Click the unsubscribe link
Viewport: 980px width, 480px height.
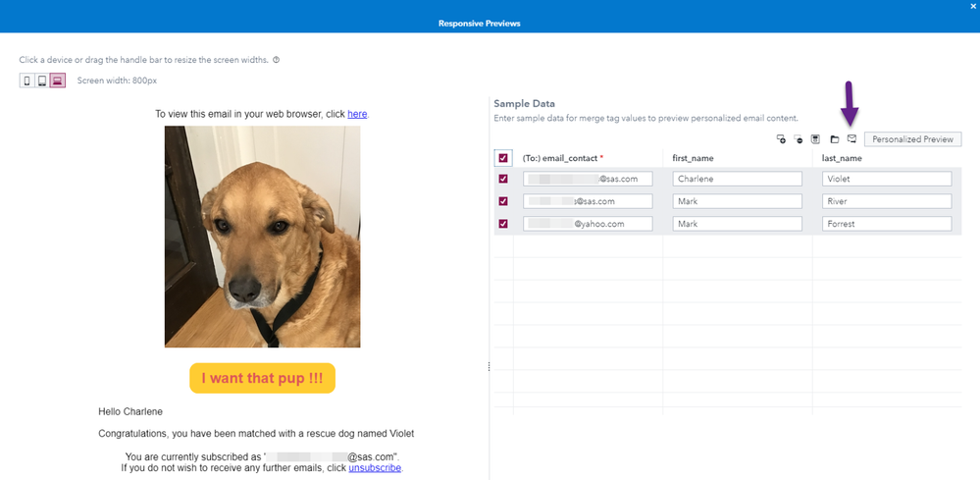[x=375, y=467]
